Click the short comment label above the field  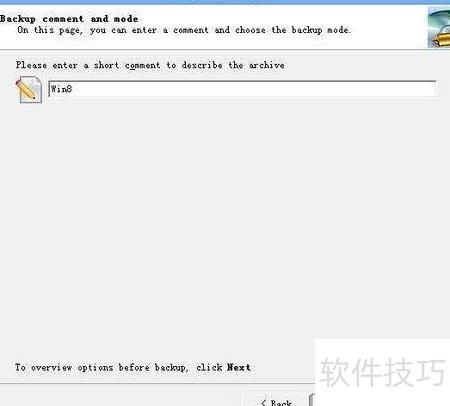click(150, 65)
